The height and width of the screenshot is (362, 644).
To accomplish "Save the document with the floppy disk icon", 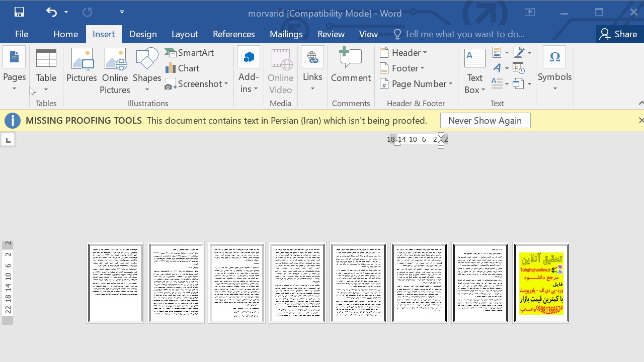I will point(19,12).
